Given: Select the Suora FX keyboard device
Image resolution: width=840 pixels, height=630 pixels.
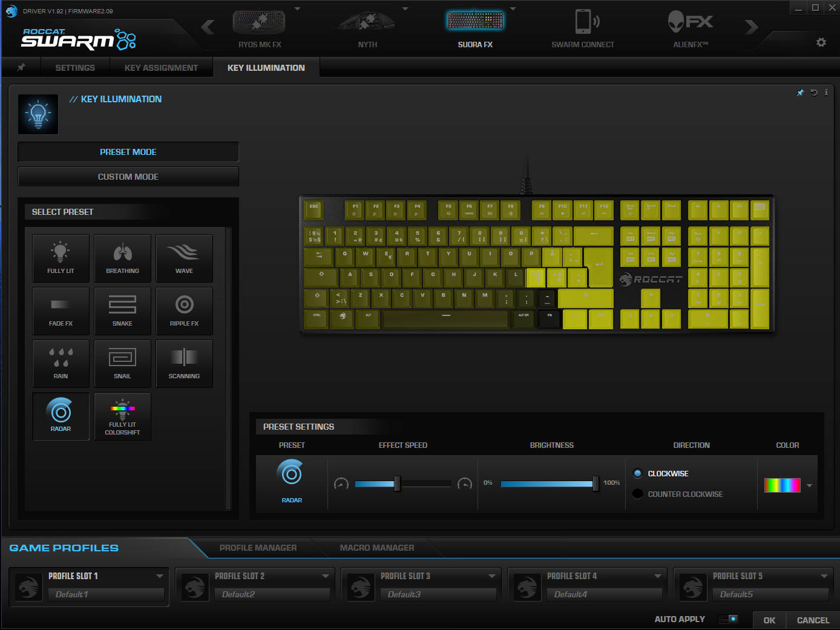Looking at the screenshot, I should click(475, 28).
